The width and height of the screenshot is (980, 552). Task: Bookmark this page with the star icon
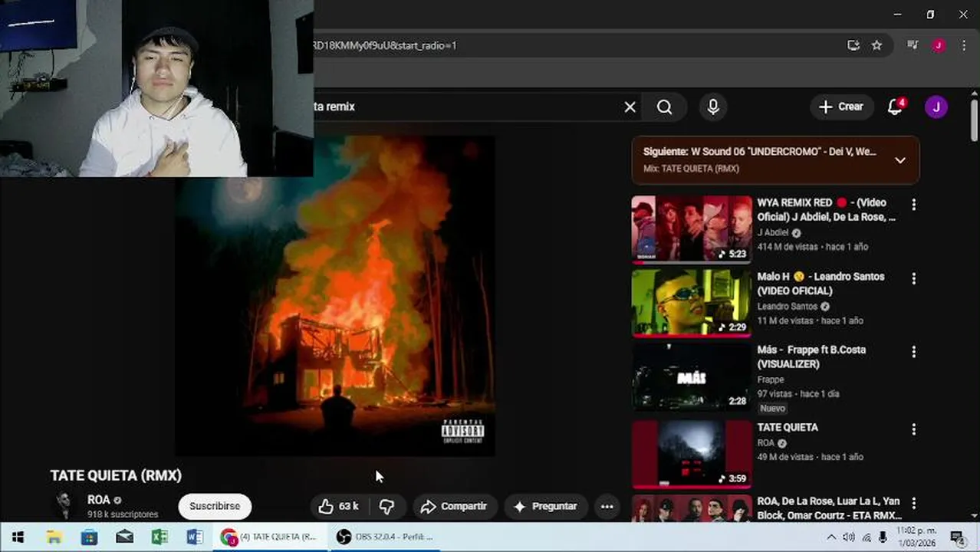(876, 45)
